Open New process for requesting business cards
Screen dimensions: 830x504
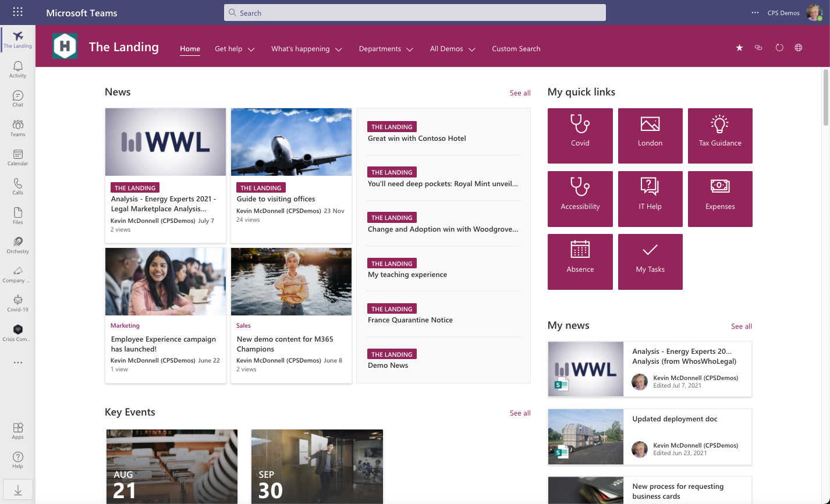(678, 491)
